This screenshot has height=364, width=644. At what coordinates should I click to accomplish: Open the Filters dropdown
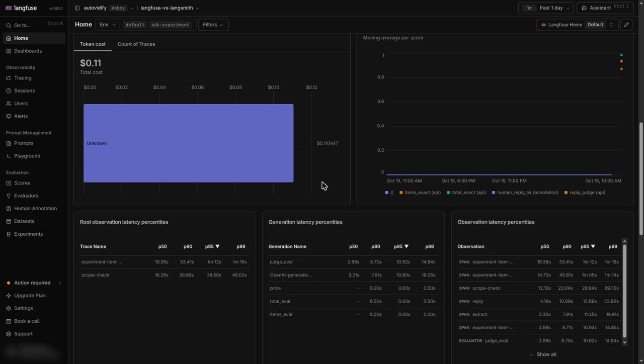pos(213,25)
